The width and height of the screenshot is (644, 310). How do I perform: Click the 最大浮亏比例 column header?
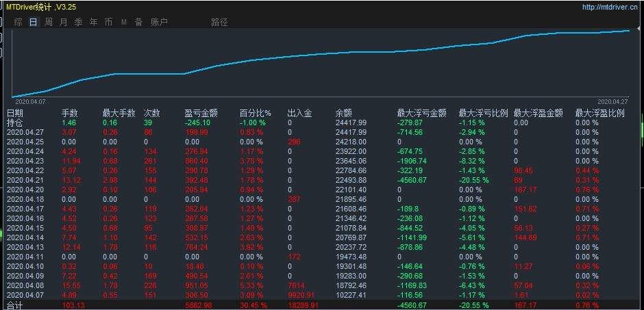tap(484, 113)
